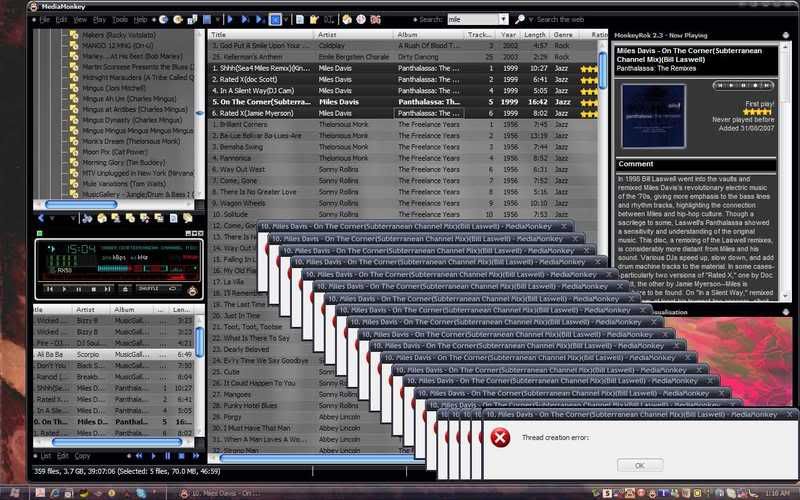Click the four-star rating in Now Playing panel

pyautogui.click(x=757, y=112)
